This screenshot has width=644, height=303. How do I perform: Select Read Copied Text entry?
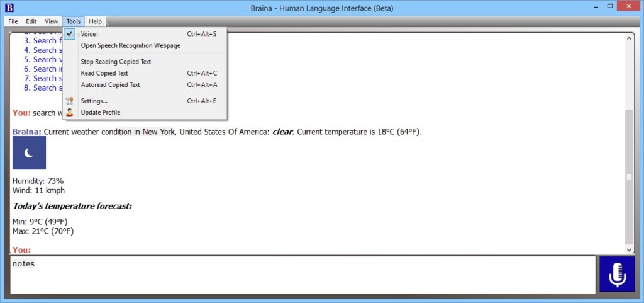pos(145,73)
